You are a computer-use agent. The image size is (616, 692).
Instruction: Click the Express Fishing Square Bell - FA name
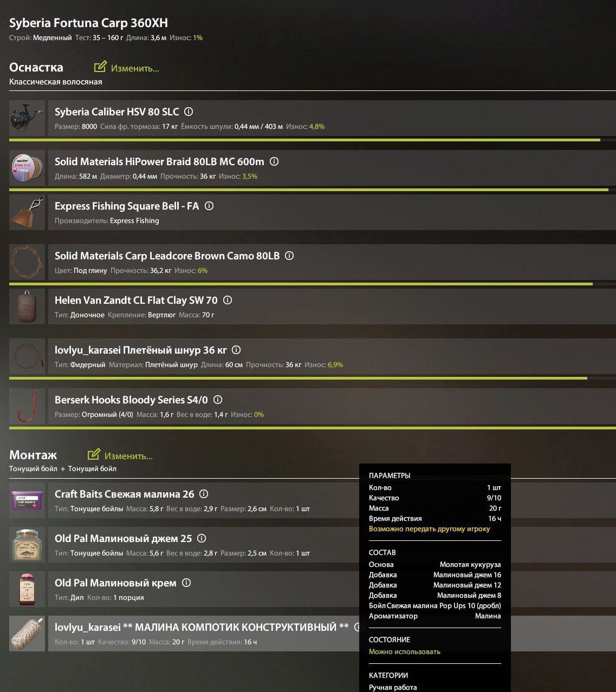tap(127, 206)
